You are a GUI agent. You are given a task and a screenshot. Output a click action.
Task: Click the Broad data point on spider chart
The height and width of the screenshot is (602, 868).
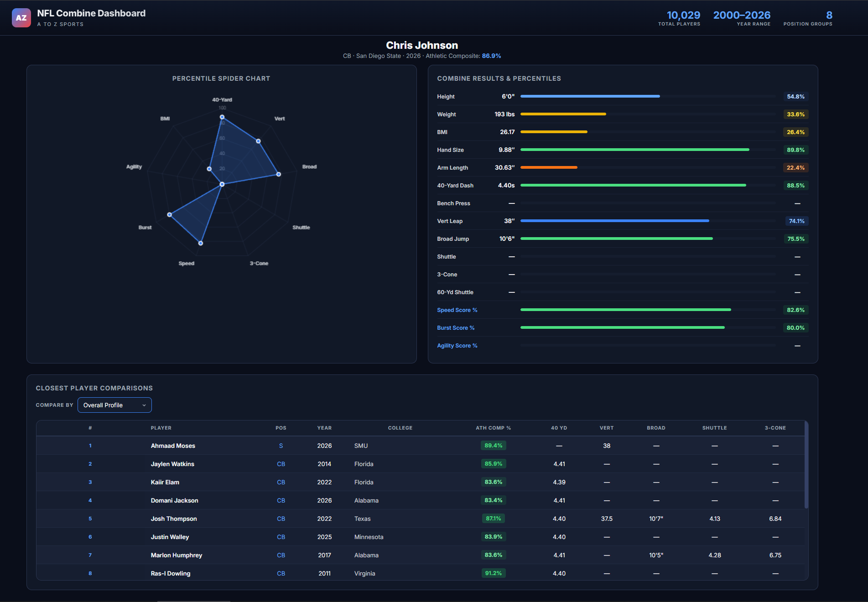[279, 174]
